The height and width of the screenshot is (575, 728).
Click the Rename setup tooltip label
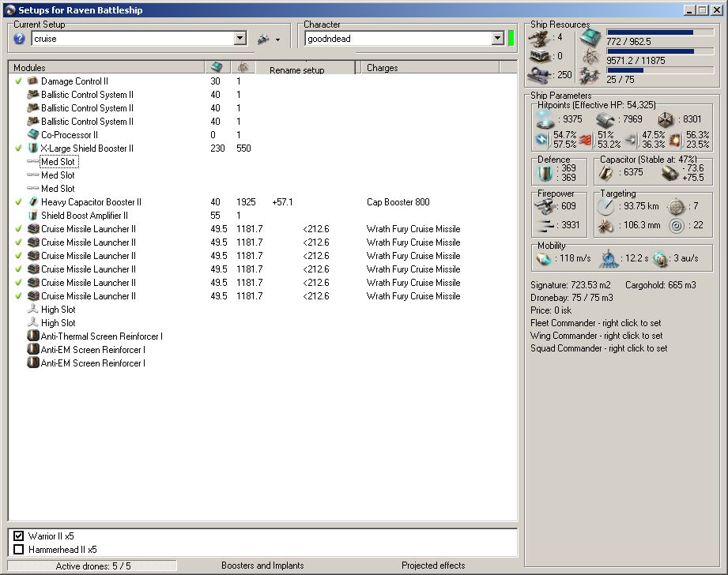[297, 70]
